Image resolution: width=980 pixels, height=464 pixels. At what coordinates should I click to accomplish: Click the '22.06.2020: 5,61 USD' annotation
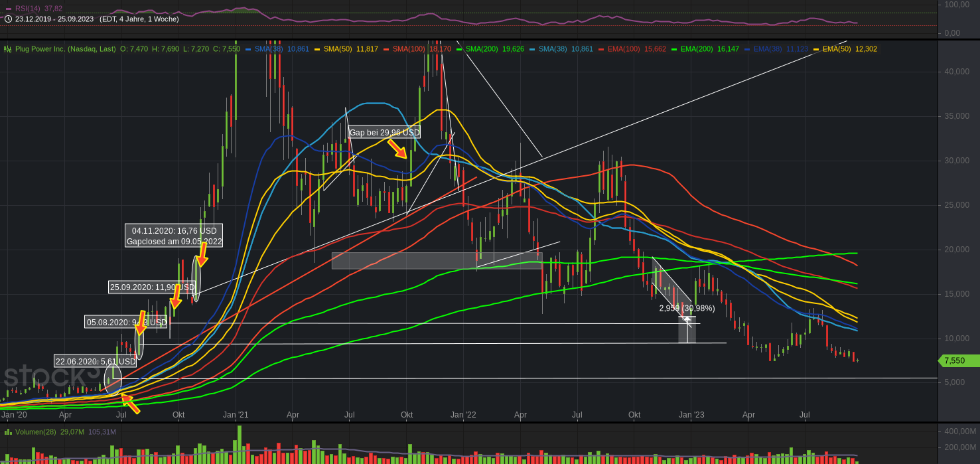96,362
